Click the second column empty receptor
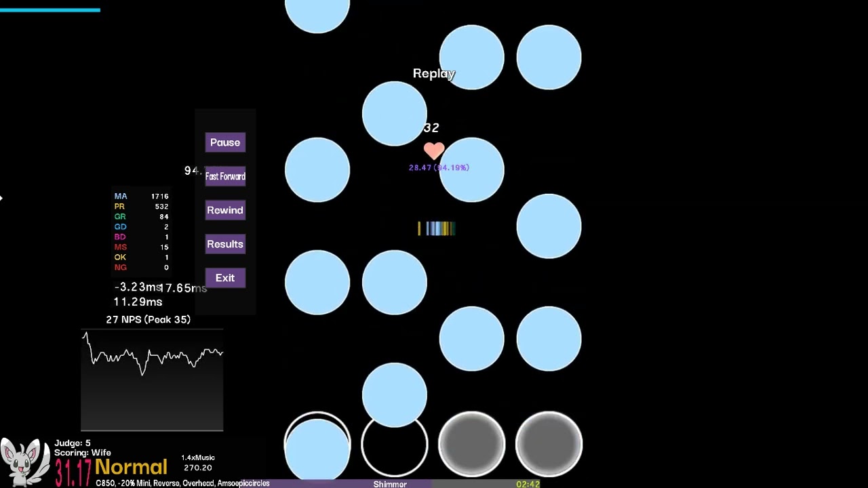 (395, 444)
